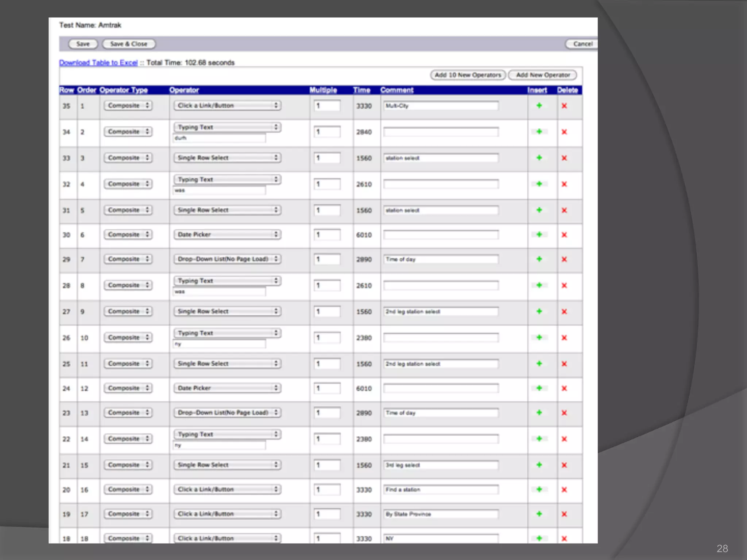Click Add 10 New Operators button
The width and height of the screenshot is (747, 560).
[x=468, y=75]
